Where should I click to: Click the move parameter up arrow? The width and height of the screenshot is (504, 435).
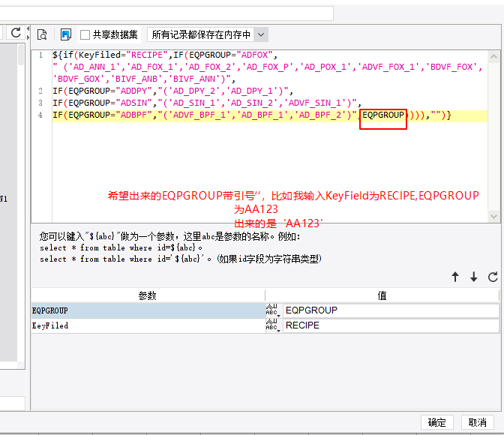(455, 277)
